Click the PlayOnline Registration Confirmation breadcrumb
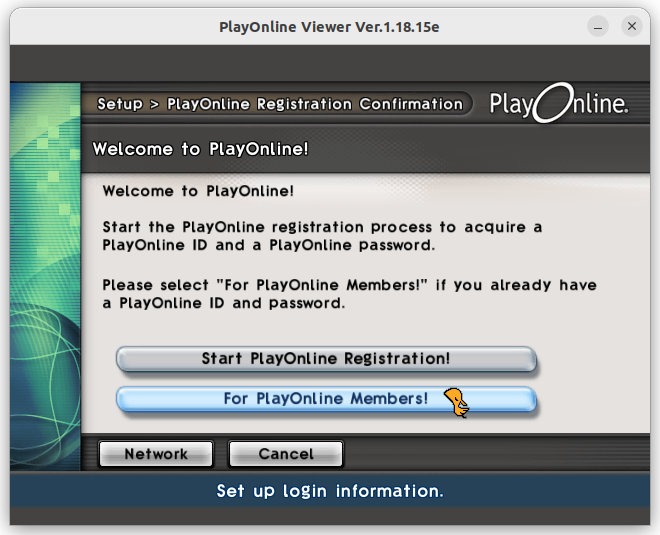The width and height of the screenshot is (660, 535). pyautogui.click(x=315, y=104)
